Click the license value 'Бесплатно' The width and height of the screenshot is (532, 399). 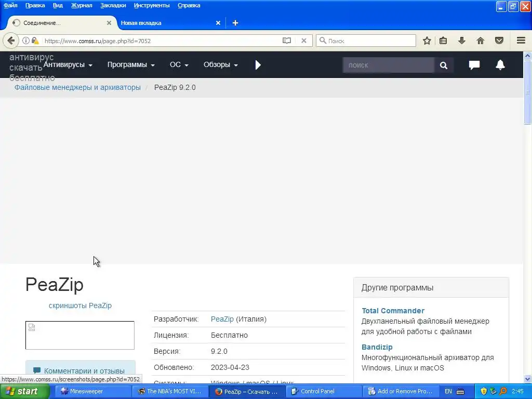tap(229, 335)
